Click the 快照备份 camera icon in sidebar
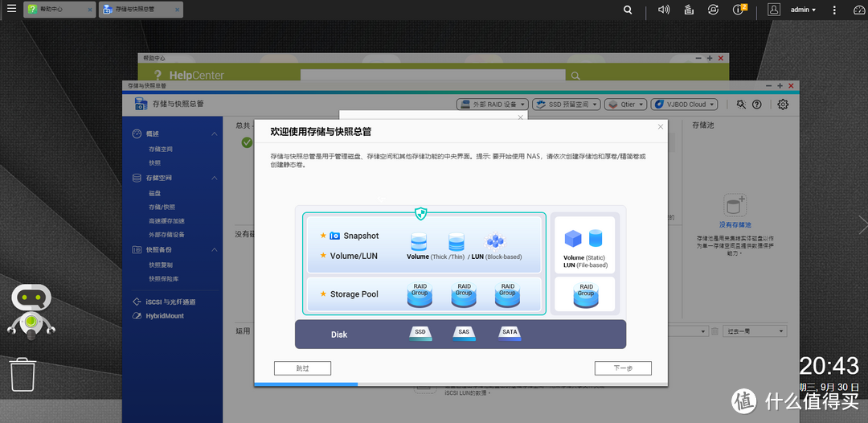 137,250
